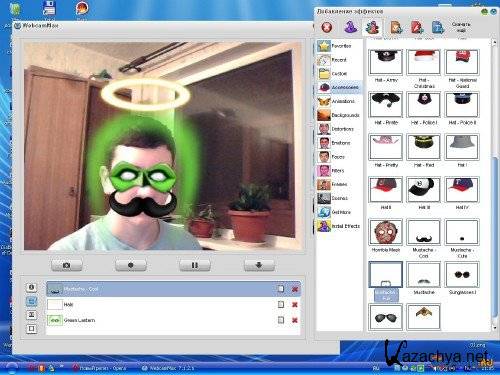
Task: Apply the Hat - Police I thumbnail
Action: (x=423, y=105)
